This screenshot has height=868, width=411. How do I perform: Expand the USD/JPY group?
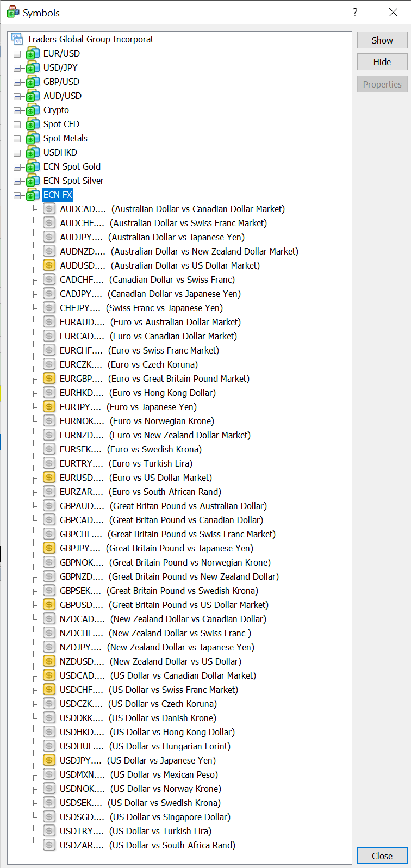(17, 68)
